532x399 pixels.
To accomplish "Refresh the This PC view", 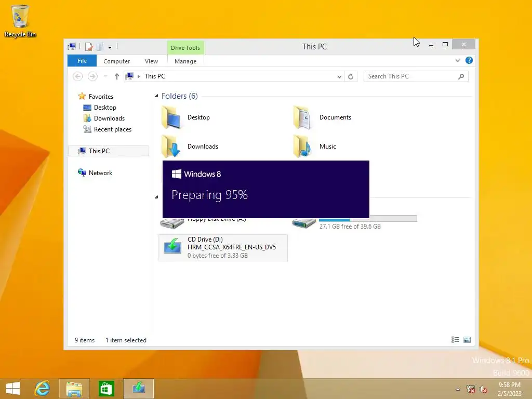I will pos(351,77).
